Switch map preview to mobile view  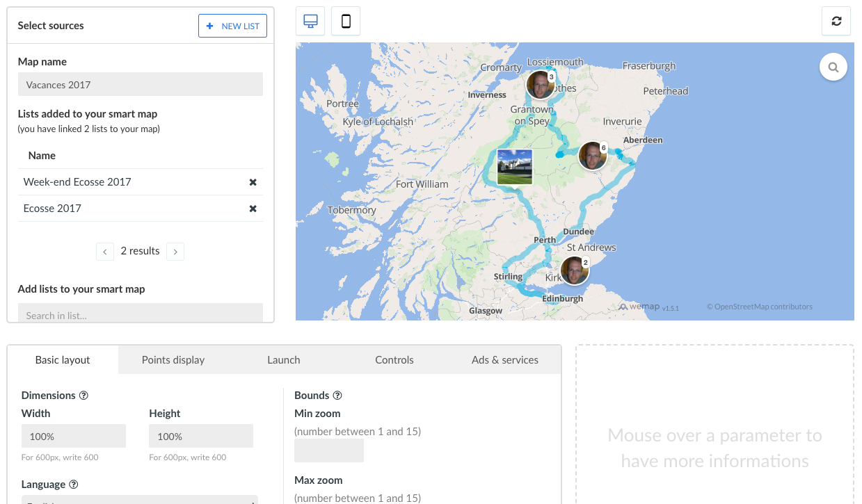(x=345, y=21)
